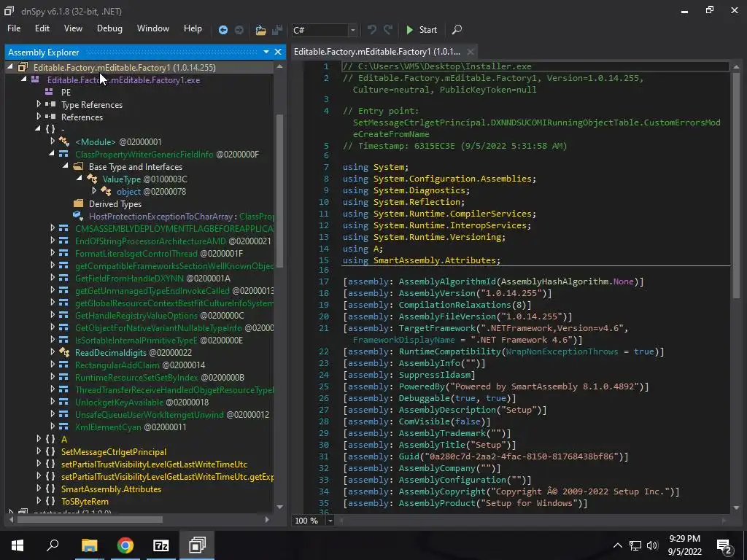Click the volume speaker tray icon
Image resolution: width=747 pixels, height=560 pixels.
(x=652, y=545)
